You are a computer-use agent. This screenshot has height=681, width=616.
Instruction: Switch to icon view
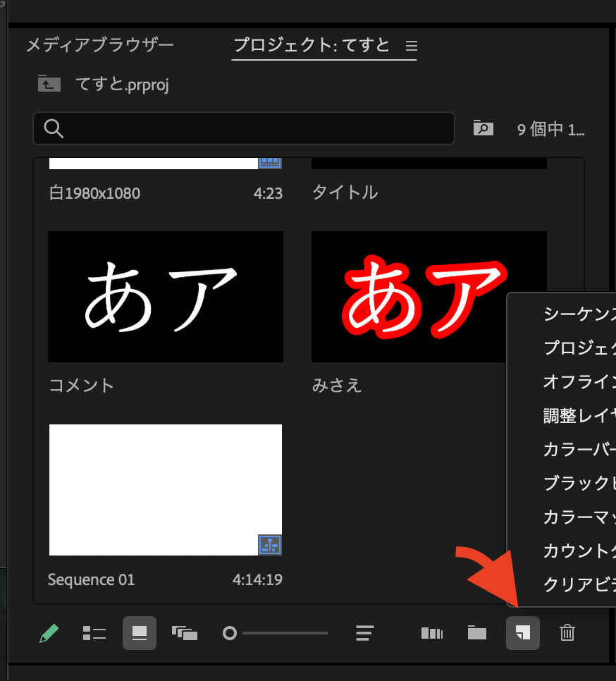point(140,633)
